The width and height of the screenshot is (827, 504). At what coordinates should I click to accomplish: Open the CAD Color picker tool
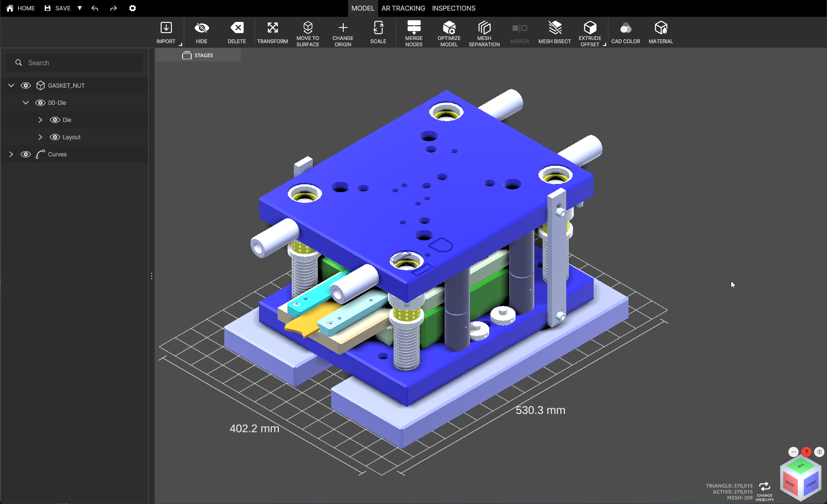626,28
